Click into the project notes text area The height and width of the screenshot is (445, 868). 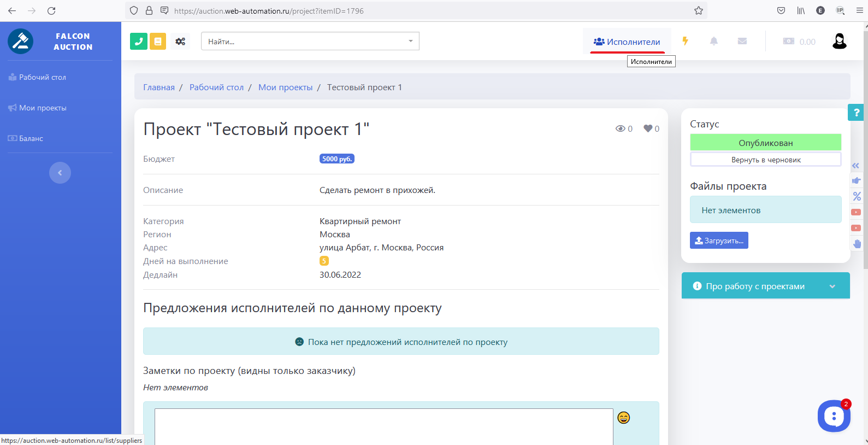[x=383, y=426]
